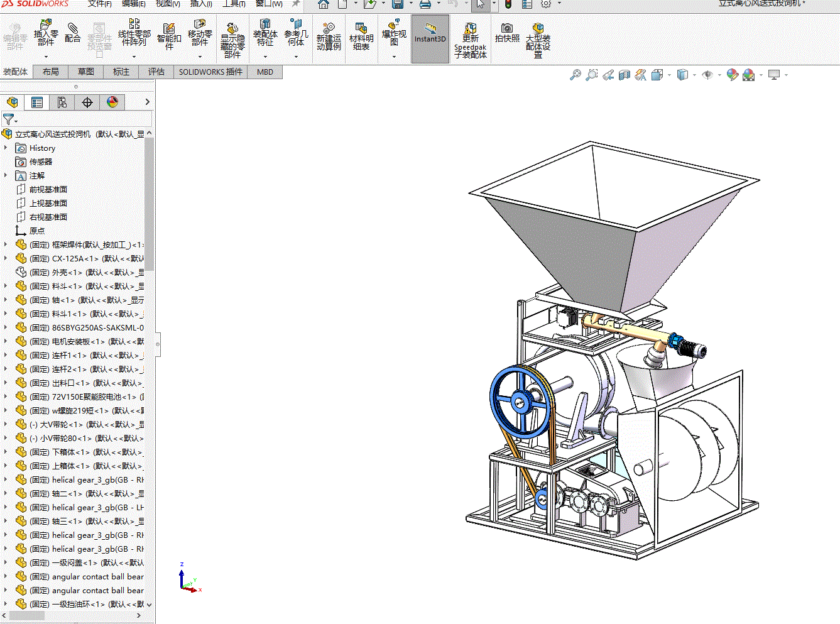This screenshot has width=840, height=624.
Task: Switch to the 评估 (Evaluate) tab
Action: click(x=156, y=72)
